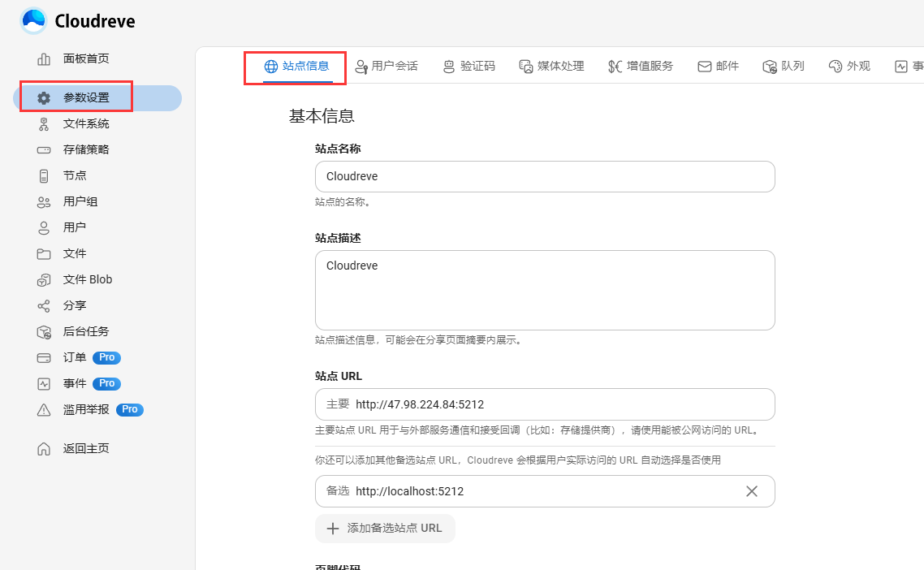Click the 滥用举报 warning triangle icon
Screen dimensions: 924x570
(44, 409)
